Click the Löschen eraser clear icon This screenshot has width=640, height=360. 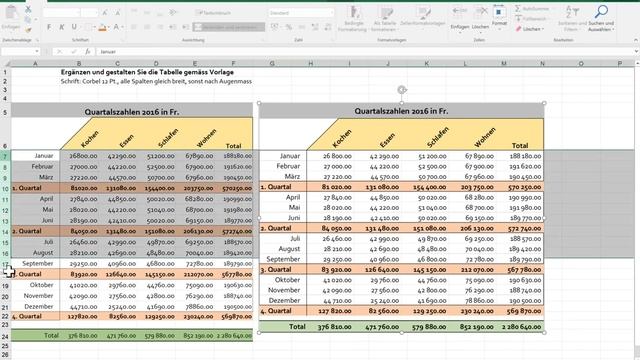pos(519,29)
